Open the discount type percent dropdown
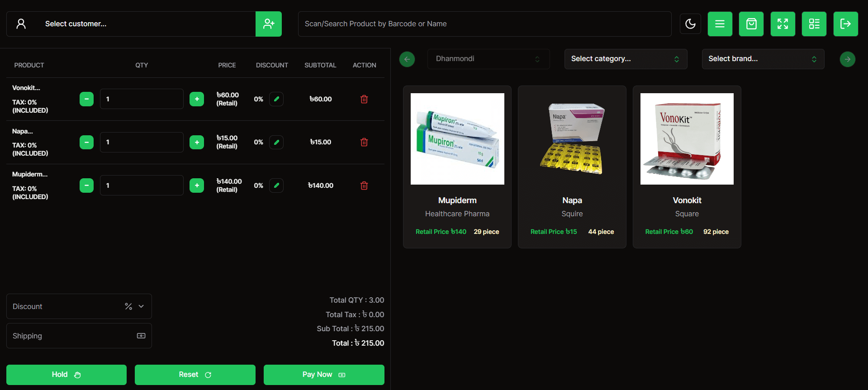Viewport: 868px width, 390px height. coord(135,306)
